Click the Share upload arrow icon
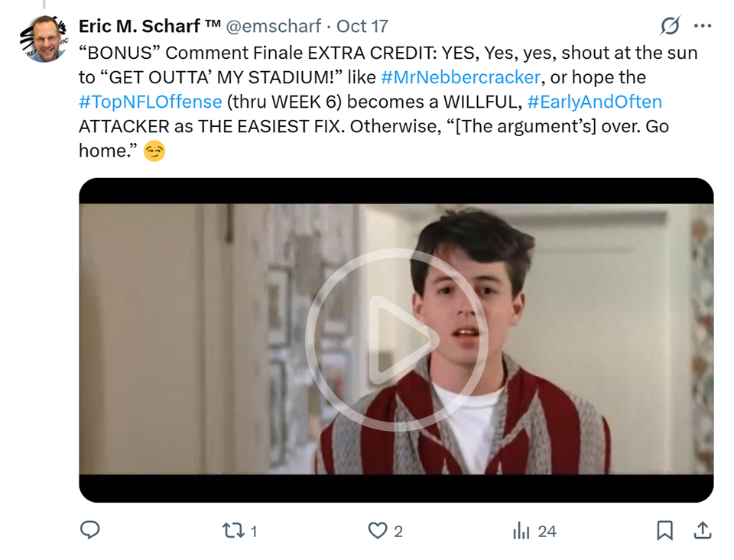 point(703,530)
